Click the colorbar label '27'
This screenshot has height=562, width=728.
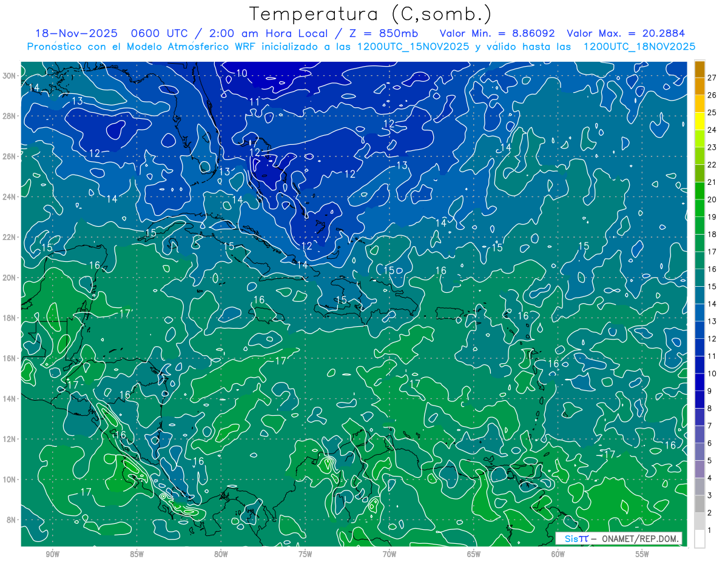pyautogui.click(x=712, y=77)
